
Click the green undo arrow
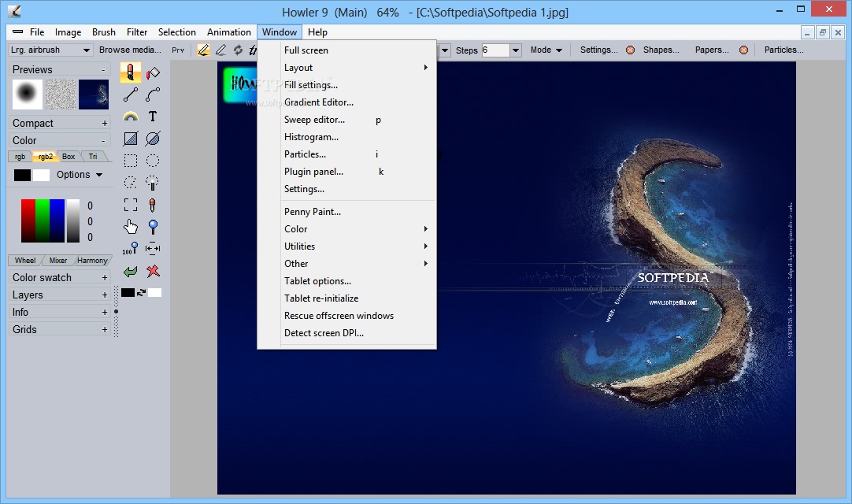click(x=131, y=271)
